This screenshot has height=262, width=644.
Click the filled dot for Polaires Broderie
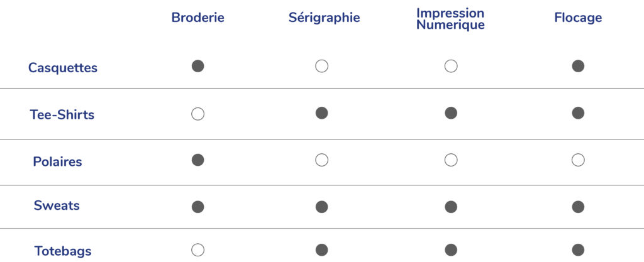(197, 160)
